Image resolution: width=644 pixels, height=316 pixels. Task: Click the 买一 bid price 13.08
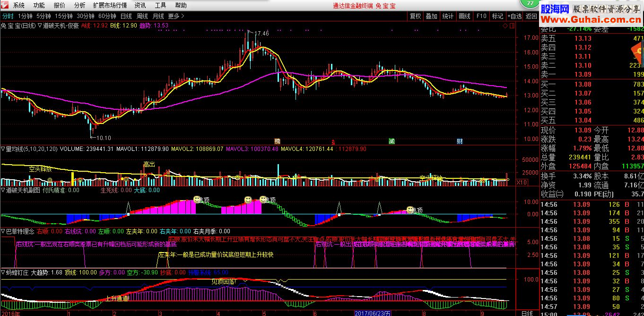(x=583, y=84)
